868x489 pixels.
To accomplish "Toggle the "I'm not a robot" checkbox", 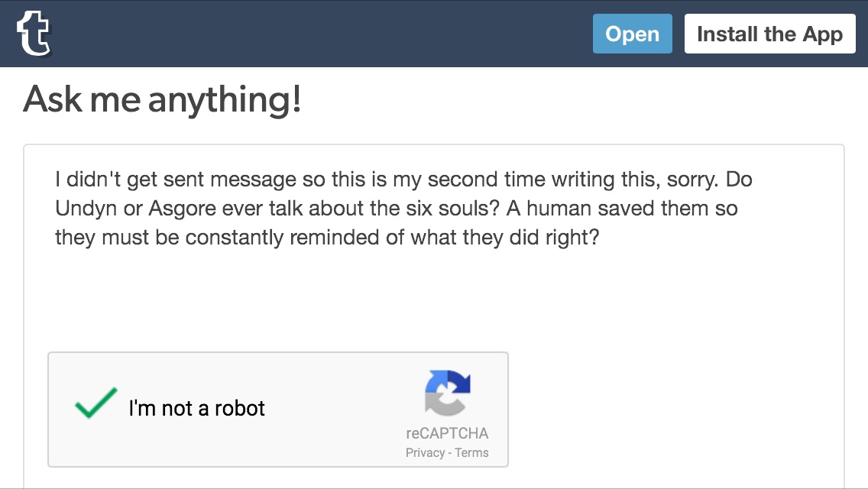I will tap(96, 403).
